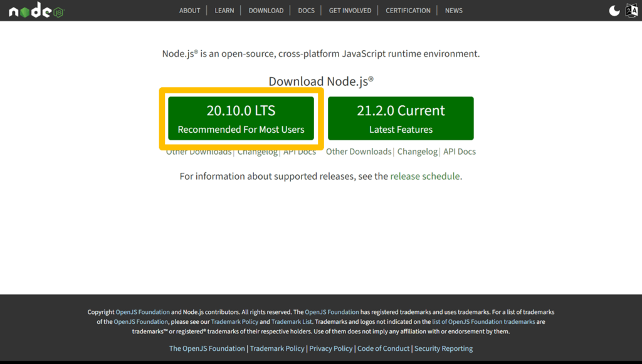Open API Docs for 21.2.0 Current
The height and width of the screenshot is (364, 642).
point(460,152)
